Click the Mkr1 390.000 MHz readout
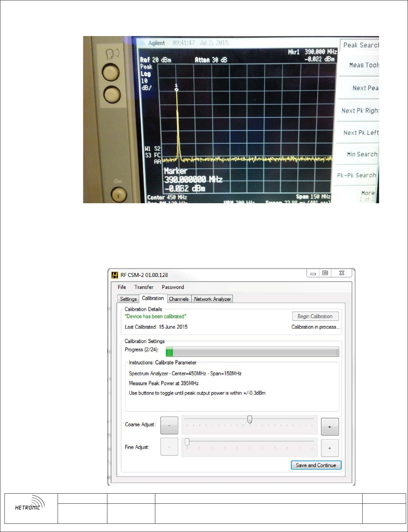 (313, 52)
